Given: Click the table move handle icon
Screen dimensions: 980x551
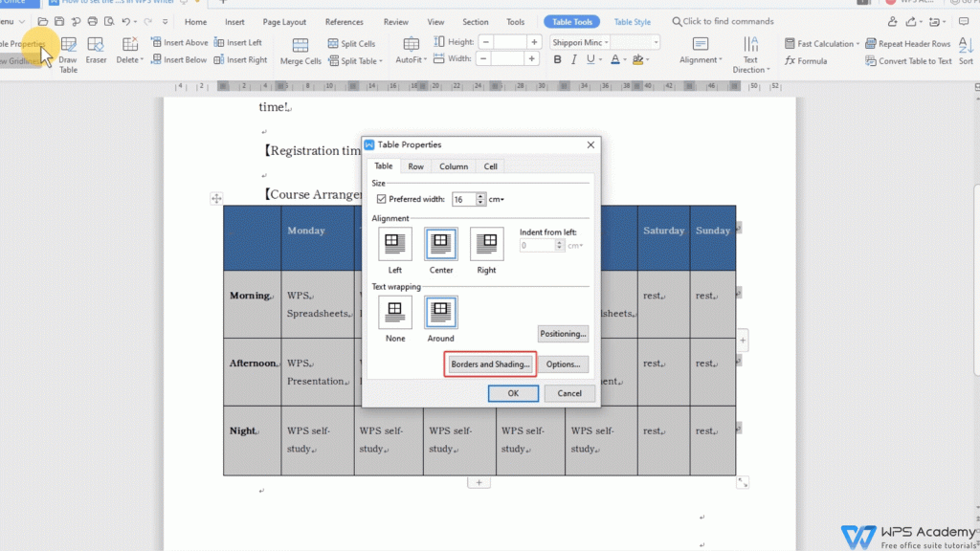Looking at the screenshot, I should [x=216, y=199].
